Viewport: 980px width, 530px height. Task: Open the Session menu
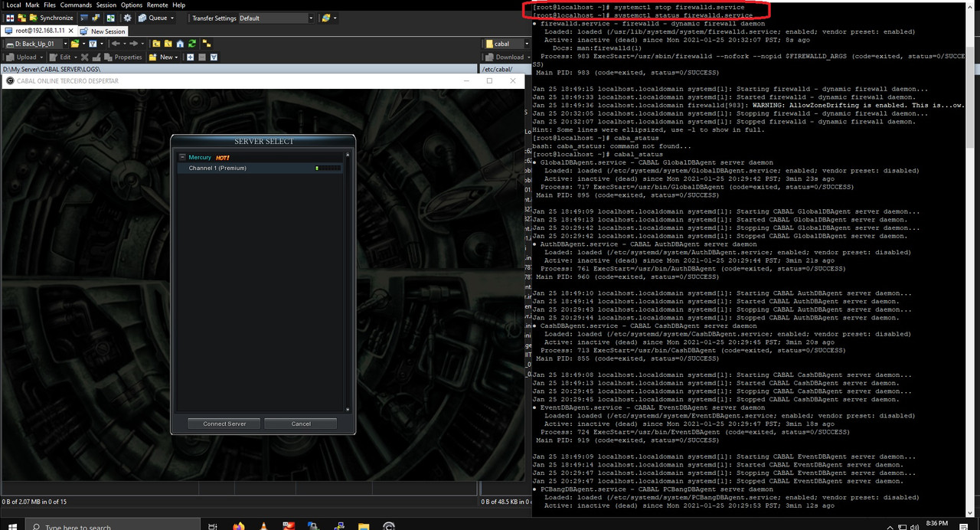pyautogui.click(x=106, y=5)
